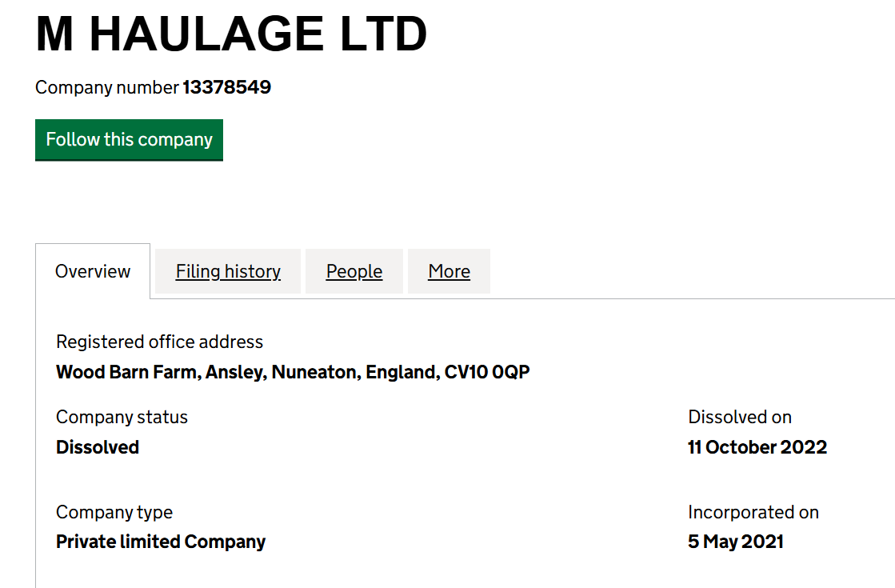895x588 pixels.
Task: Open the Filing history tab
Action: pyautogui.click(x=228, y=271)
